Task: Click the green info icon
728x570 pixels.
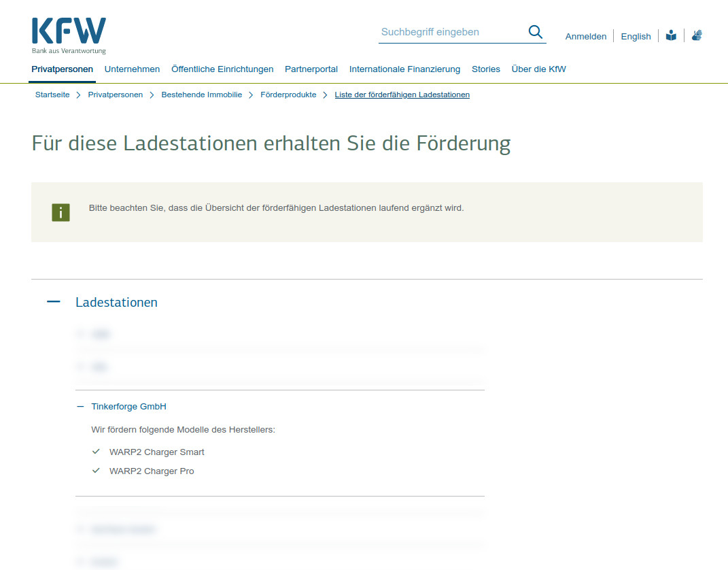Action: click(x=60, y=212)
